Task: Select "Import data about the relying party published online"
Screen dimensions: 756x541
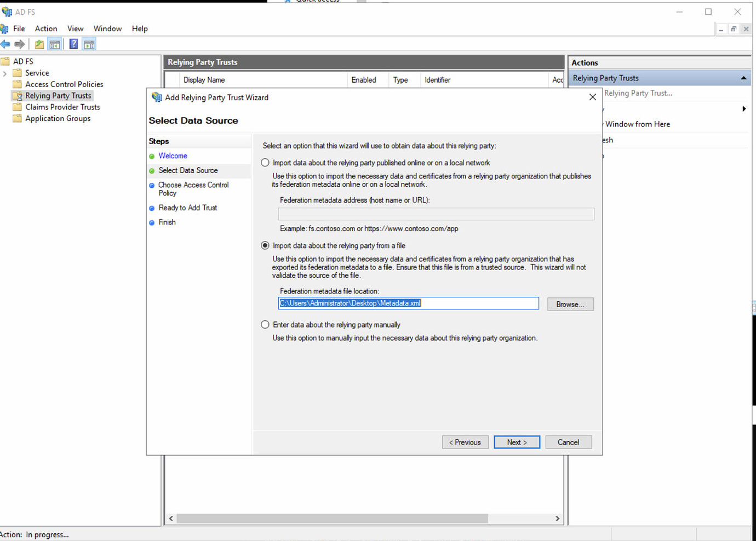Action: click(265, 162)
